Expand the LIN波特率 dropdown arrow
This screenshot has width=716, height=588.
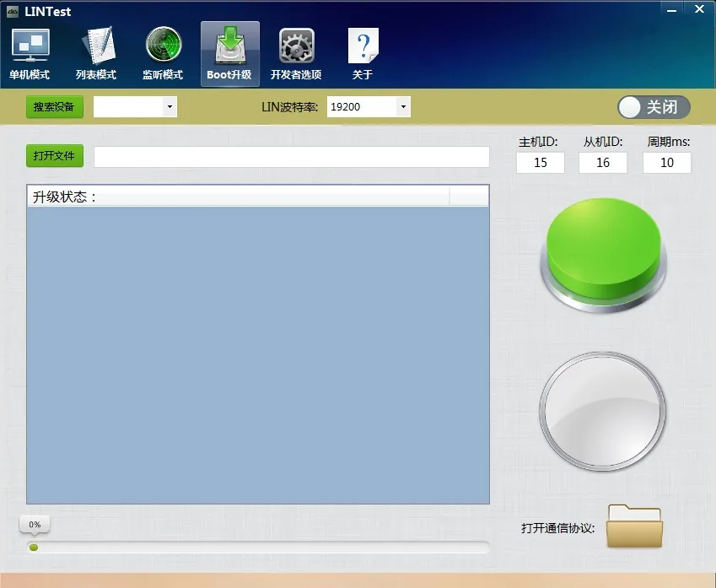403,107
